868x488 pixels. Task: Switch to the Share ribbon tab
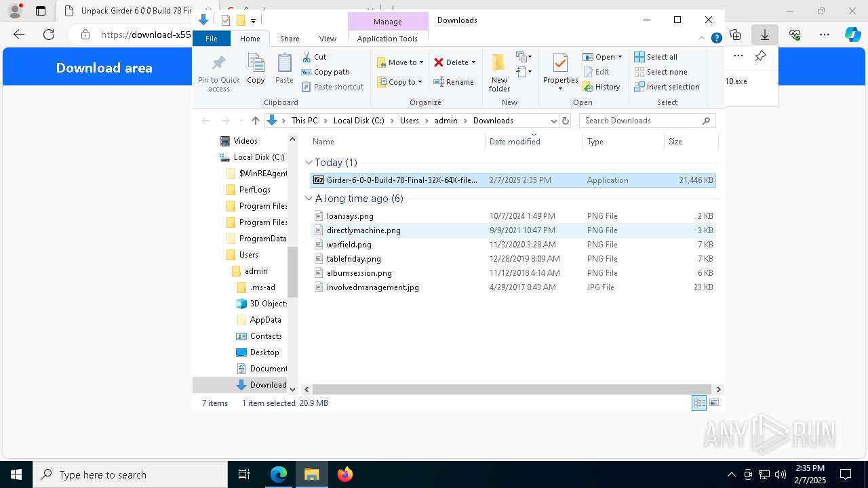pos(290,39)
